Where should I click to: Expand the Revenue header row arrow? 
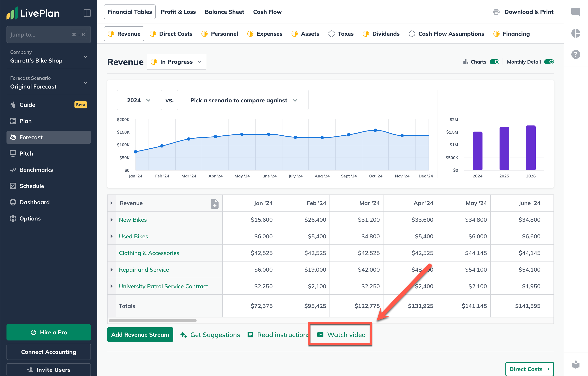(x=111, y=203)
